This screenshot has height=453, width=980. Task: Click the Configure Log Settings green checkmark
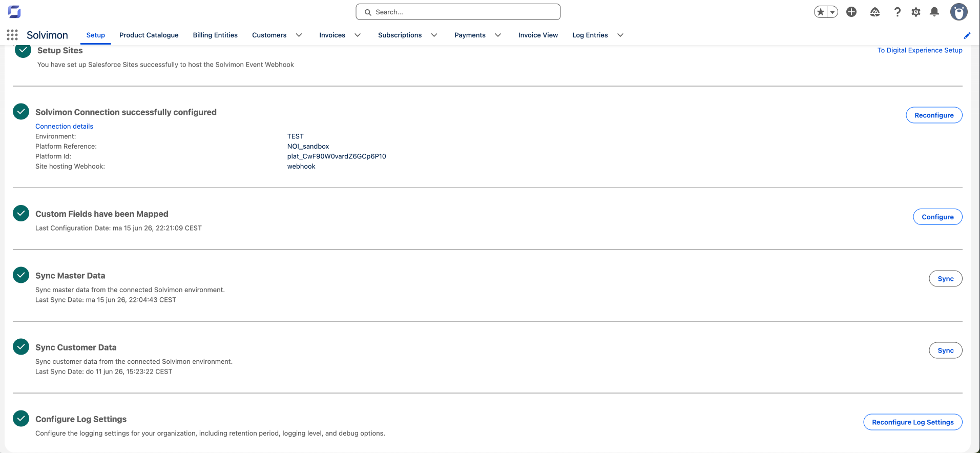tap(21, 419)
